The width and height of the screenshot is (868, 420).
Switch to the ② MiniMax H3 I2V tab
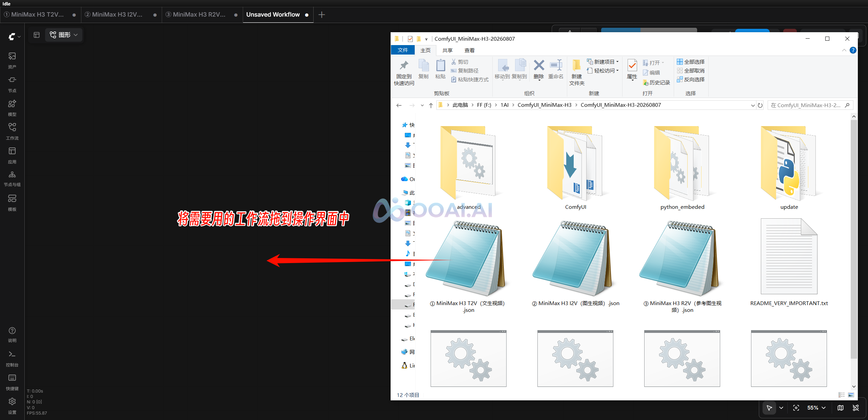121,15
